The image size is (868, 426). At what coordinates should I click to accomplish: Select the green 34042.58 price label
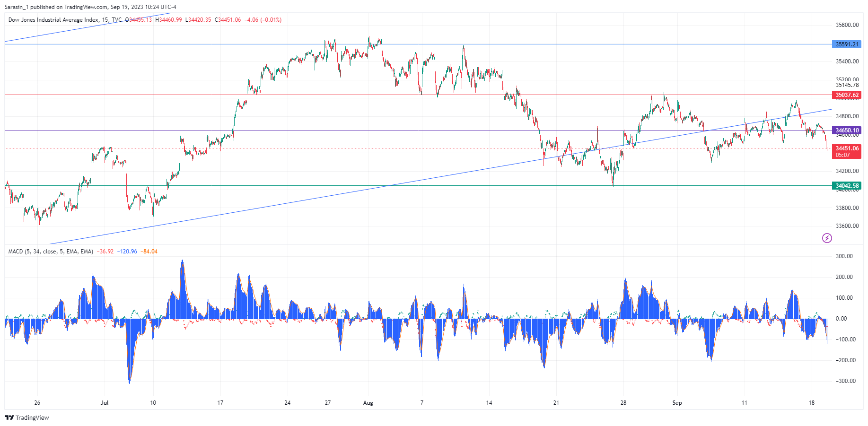click(x=847, y=186)
